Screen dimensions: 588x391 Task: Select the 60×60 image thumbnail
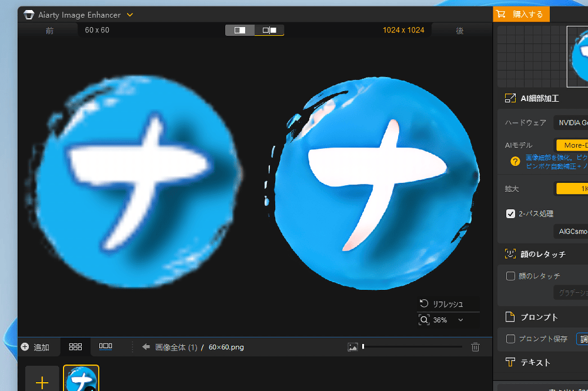(81, 378)
